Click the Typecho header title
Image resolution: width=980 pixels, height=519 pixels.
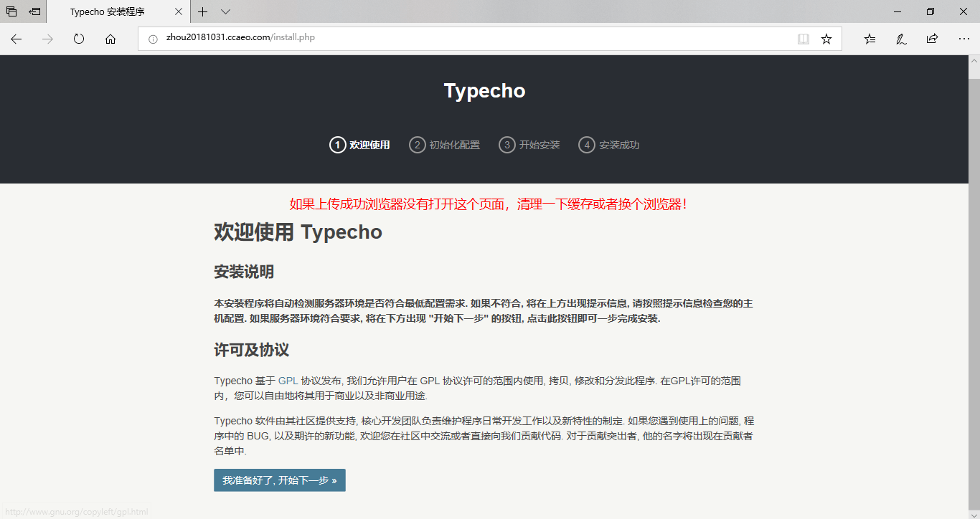tap(484, 91)
